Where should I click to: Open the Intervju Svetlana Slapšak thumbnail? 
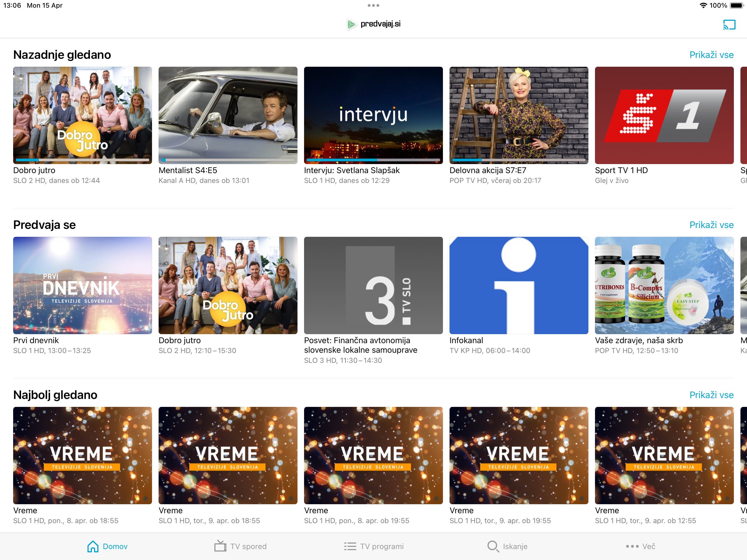[373, 115]
